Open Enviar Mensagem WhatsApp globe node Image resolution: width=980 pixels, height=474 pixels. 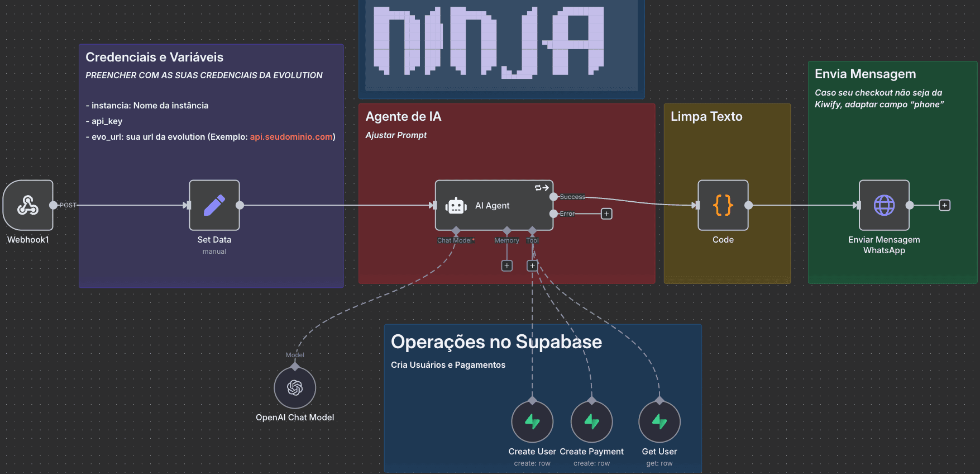(x=883, y=205)
